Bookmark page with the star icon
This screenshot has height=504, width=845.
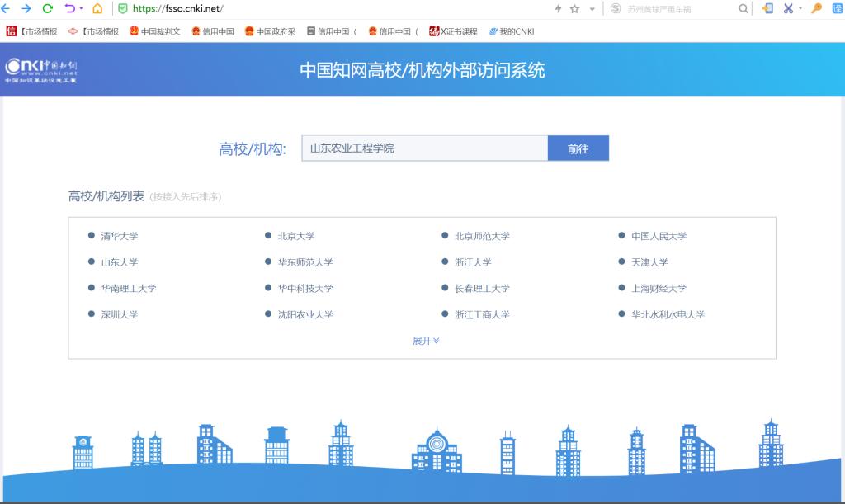574,9
